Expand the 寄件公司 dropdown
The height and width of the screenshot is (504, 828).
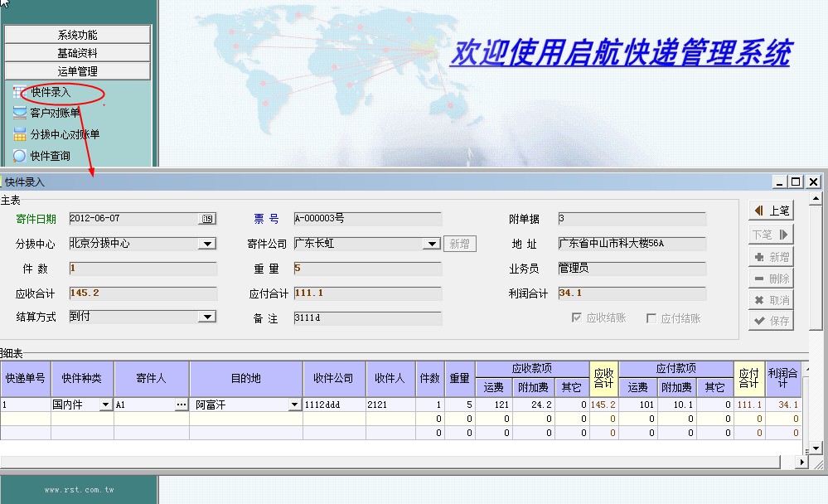tap(432, 244)
